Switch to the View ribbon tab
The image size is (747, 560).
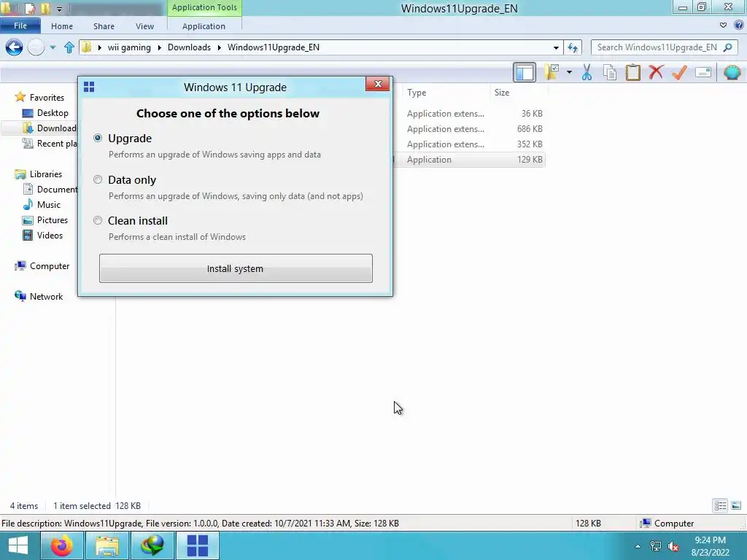point(144,26)
